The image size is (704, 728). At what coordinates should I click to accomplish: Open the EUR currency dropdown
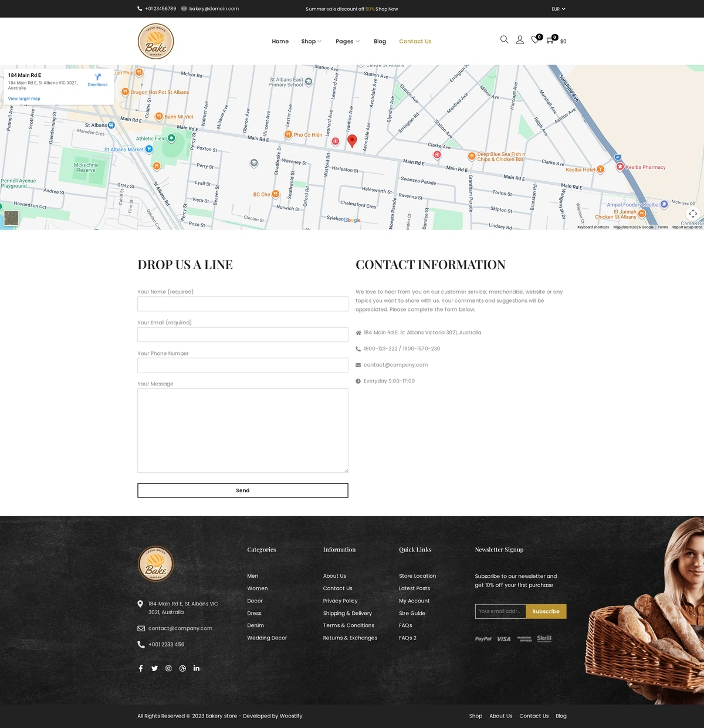tap(556, 9)
